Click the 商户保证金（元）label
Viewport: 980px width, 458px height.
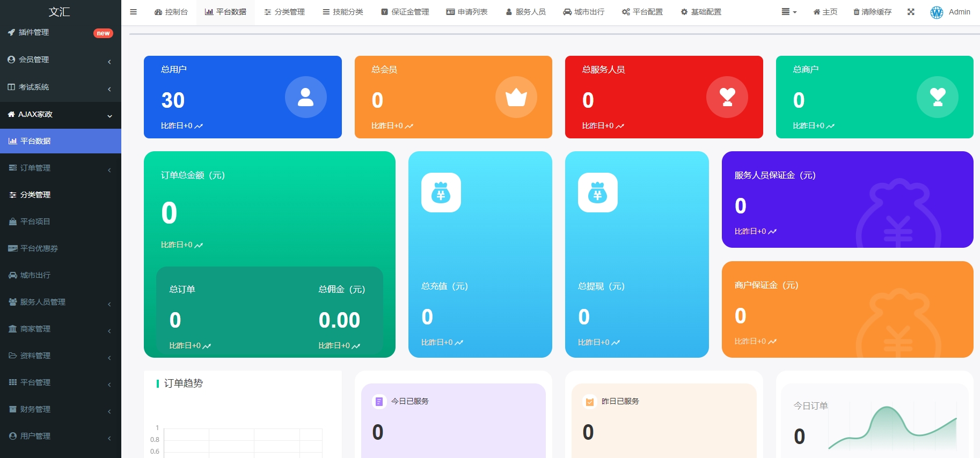(x=766, y=285)
